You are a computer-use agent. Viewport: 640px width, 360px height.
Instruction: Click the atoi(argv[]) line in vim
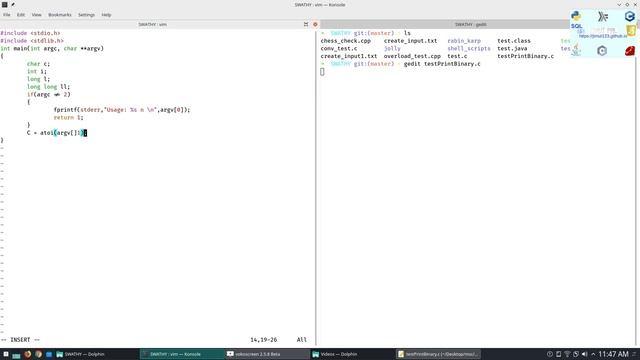pyautogui.click(x=57, y=133)
